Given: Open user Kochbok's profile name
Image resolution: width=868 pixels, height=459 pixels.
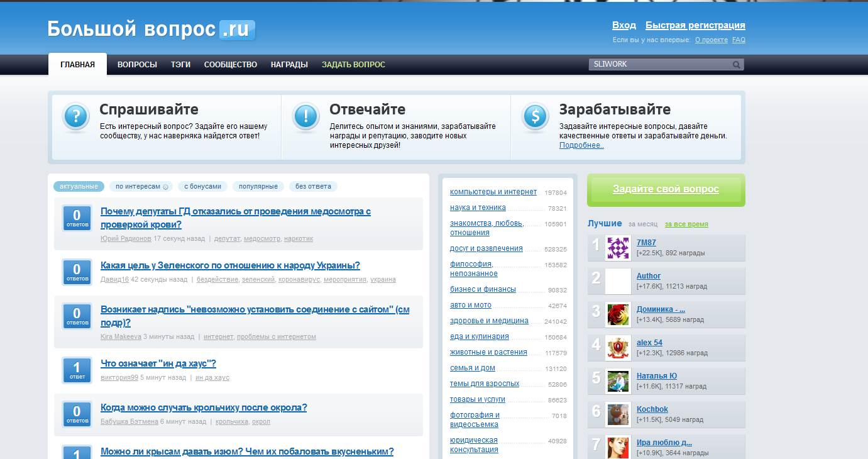Looking at the screenshot, I should tap(652, 409).
